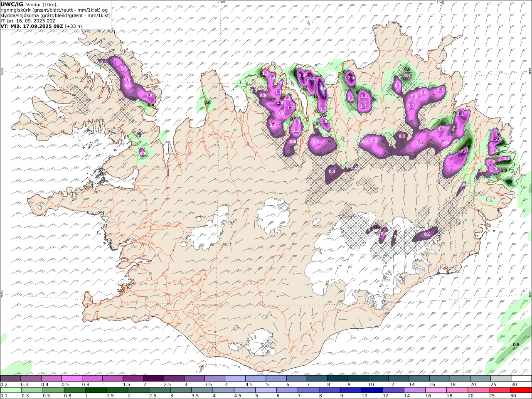
Task: Click the bright red swatch in rain legend
Action: (520, 390)
